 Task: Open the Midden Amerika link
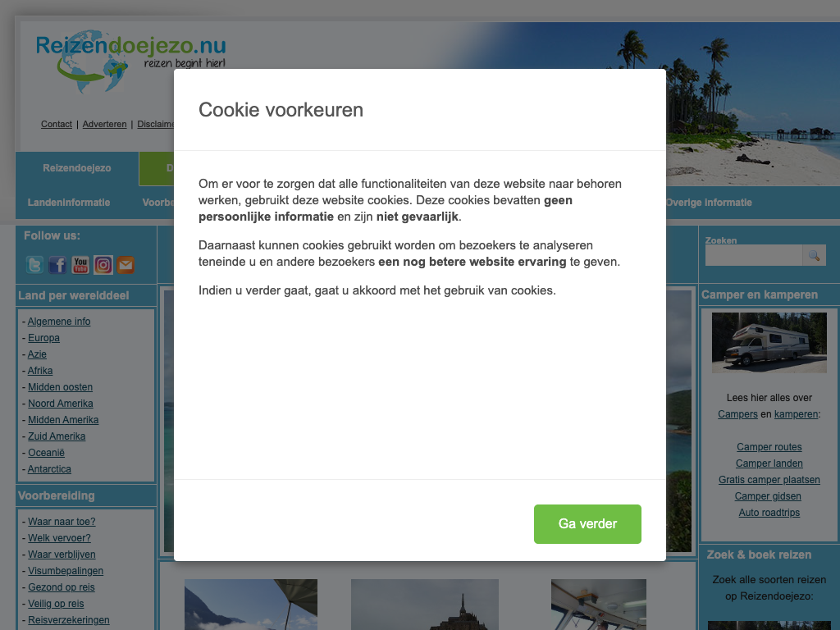[x=63, y=420]
